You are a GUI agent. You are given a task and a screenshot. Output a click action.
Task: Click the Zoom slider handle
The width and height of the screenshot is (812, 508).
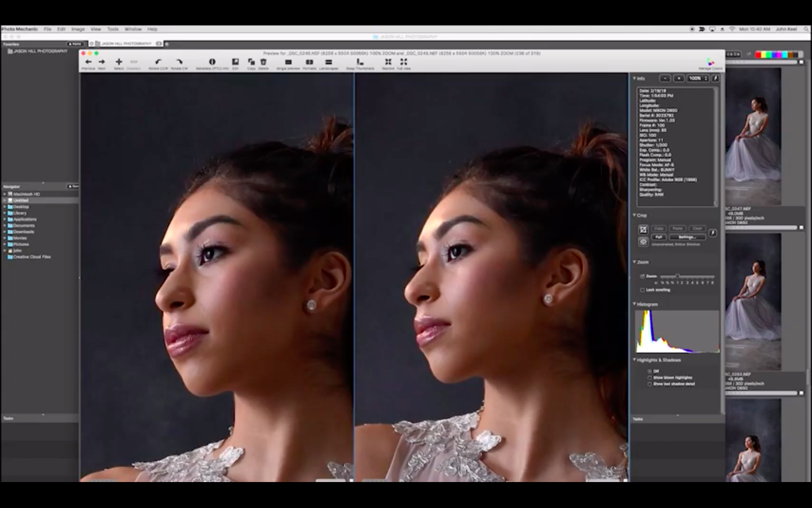point(677,276)
